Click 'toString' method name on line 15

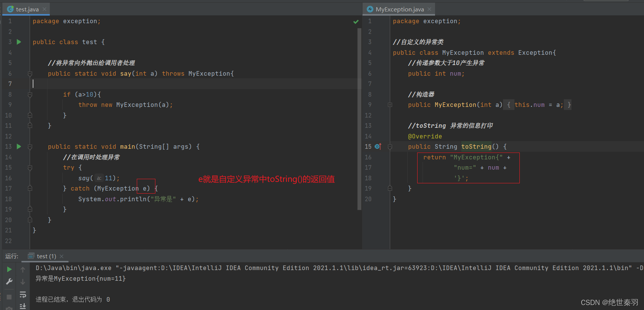476,146
